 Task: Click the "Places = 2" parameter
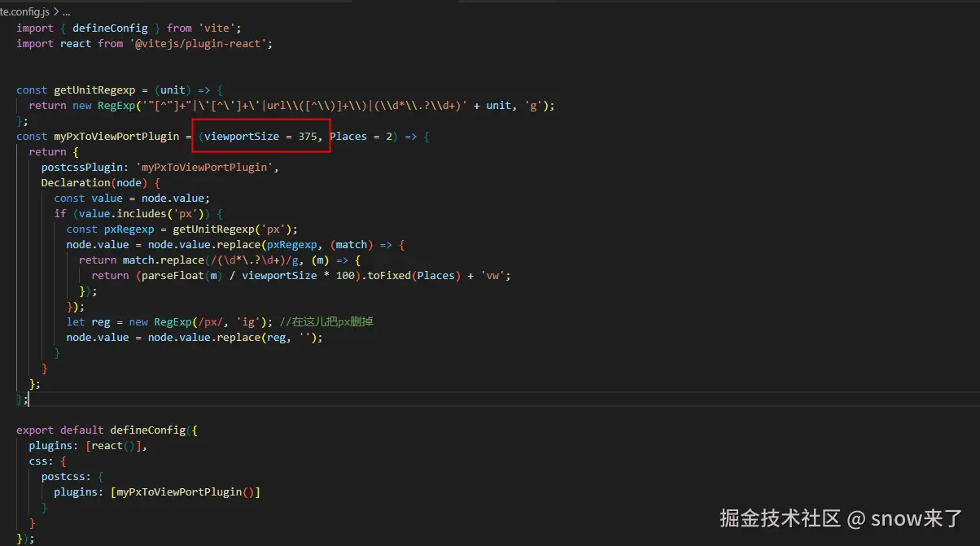point(361,136)
